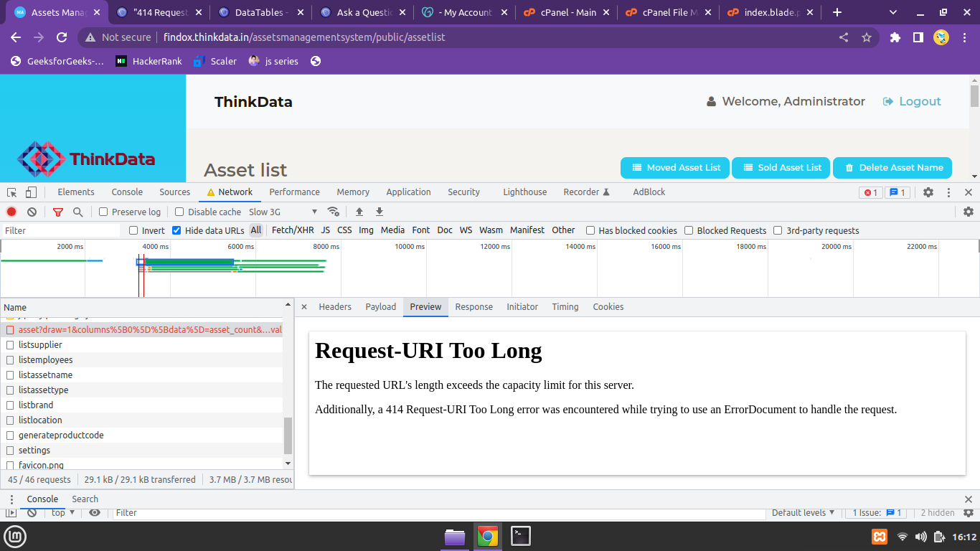Expand the top frame context selector

tap(62, 512)
